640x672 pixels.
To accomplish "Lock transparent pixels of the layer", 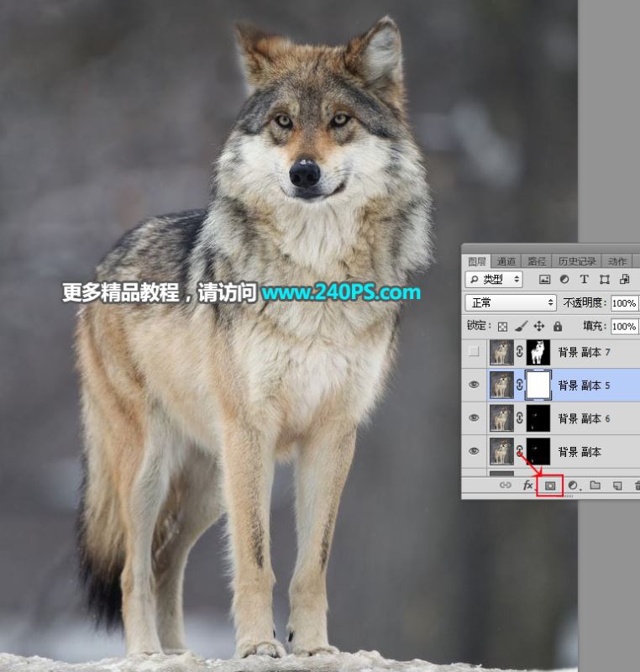I will [502, 326].
